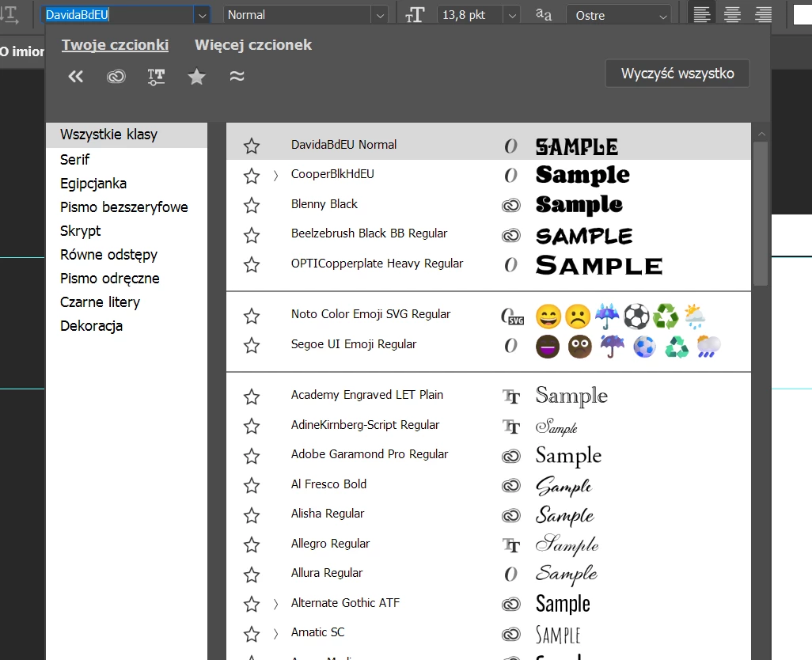Expand Amatic SC font family
812x660 pixels.
coord(275,634)
